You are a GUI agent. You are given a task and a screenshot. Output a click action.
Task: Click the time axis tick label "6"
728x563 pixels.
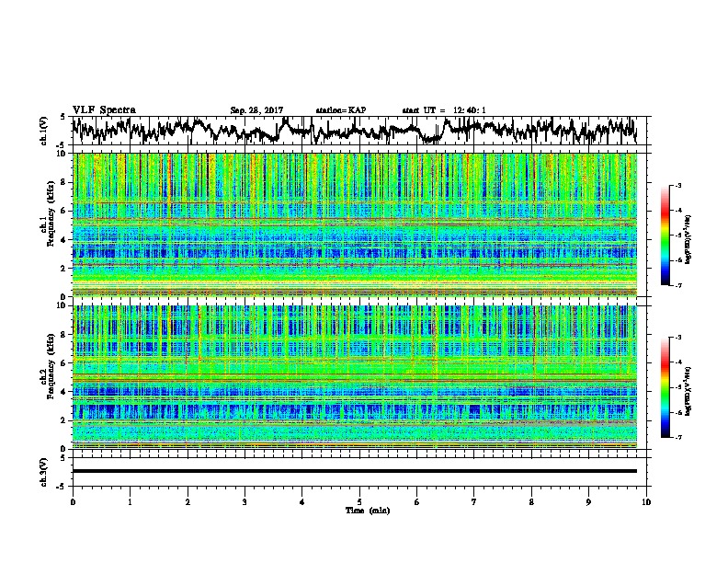[x=417, y=502]
